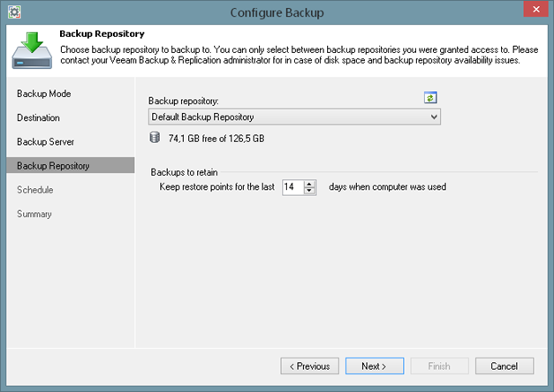
Task: Proceed with the Next button
Action: pyautogui.click(x=374, y=366)
